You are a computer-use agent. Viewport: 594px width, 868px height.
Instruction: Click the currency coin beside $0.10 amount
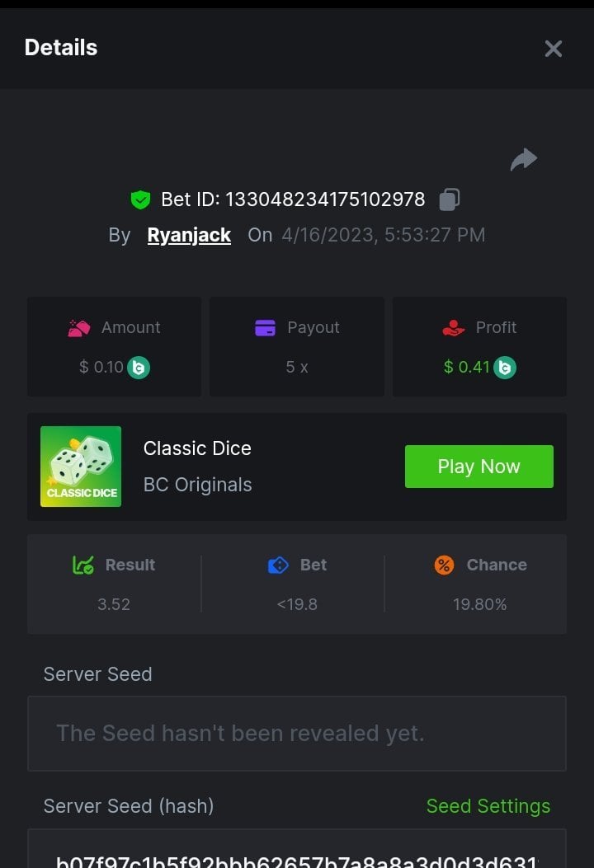[139, 368]
